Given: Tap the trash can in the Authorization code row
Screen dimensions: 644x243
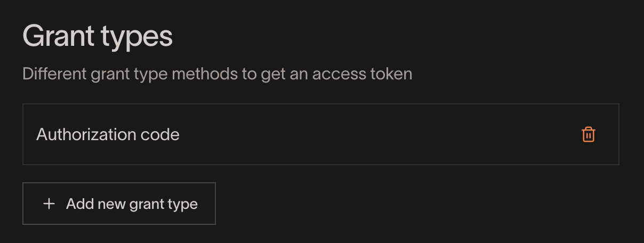Looking at the screenshot, I should pos(588,134).
